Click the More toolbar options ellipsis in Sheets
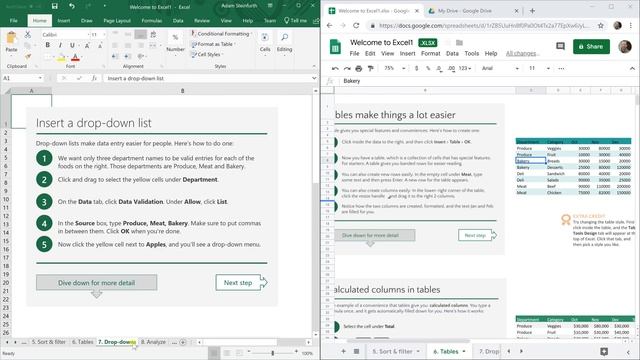The image size is (640, 360). coord(561,68)
